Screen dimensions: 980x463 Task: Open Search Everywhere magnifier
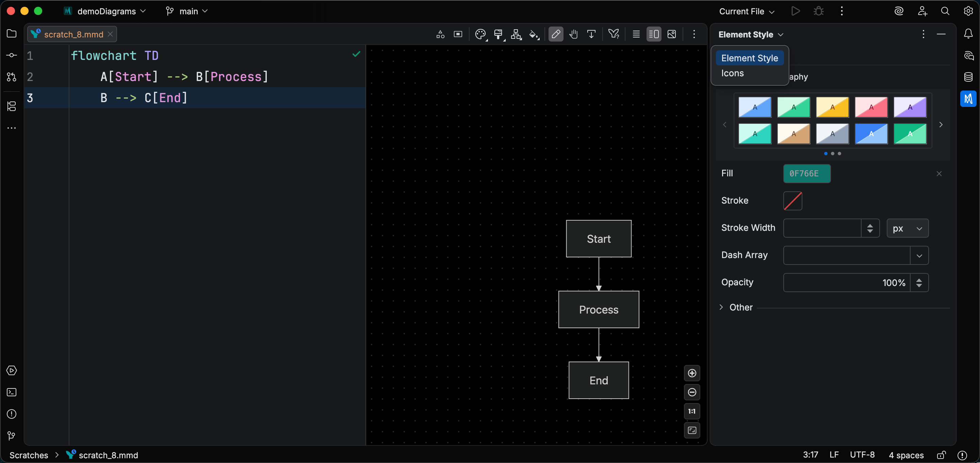[945, 11]
